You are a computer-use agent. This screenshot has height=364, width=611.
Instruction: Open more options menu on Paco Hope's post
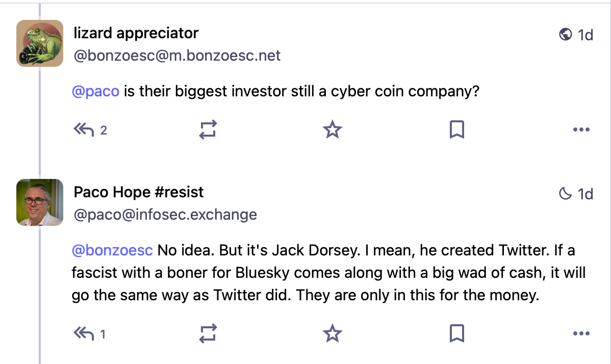point(581,334)
